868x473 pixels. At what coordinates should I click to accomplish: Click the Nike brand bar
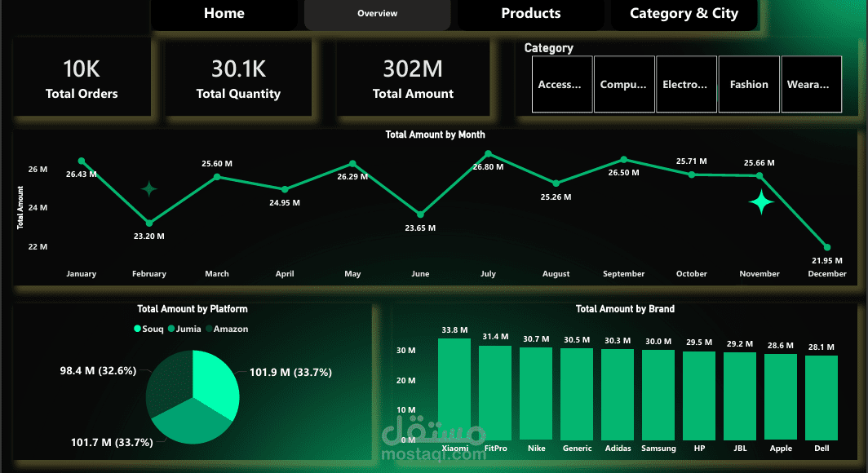coord(536,393)
